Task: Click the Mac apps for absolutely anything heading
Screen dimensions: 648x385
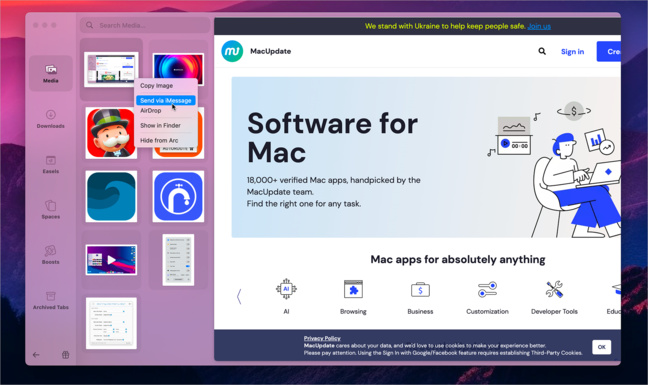Action: (x=458, y=259)
